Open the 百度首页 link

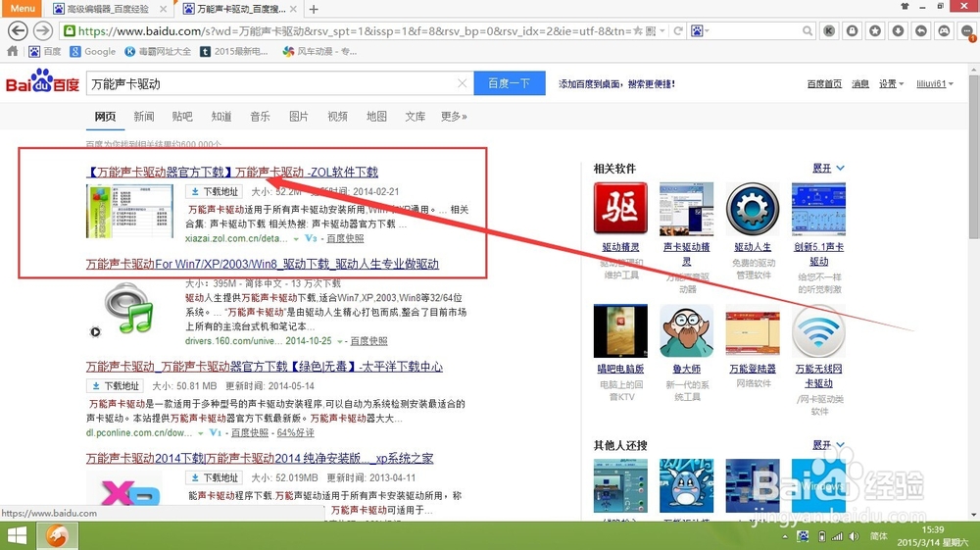pos(824,83)
